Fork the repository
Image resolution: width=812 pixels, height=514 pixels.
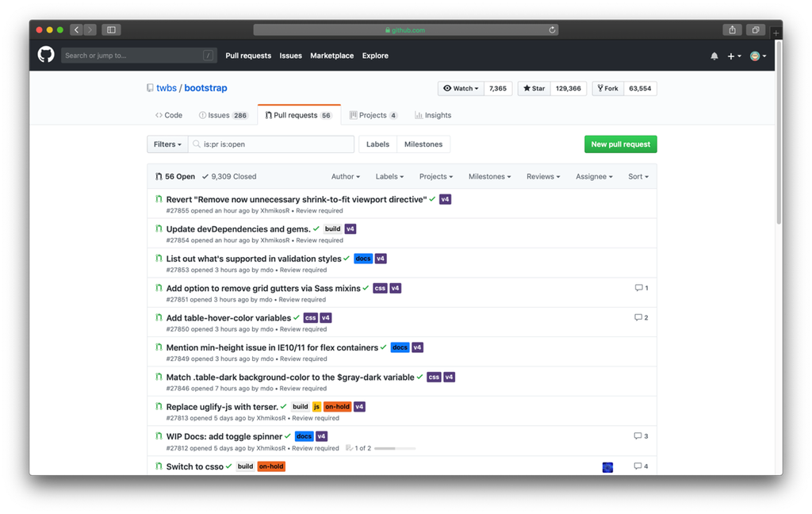[608, 89]
